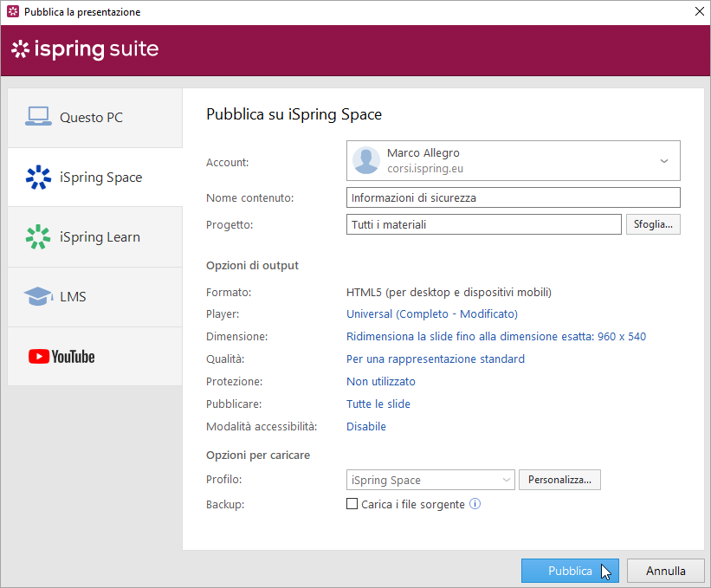Open the Universal (Completo - Modificato) player link
This screenshot has height=588, width=711.
432,314
